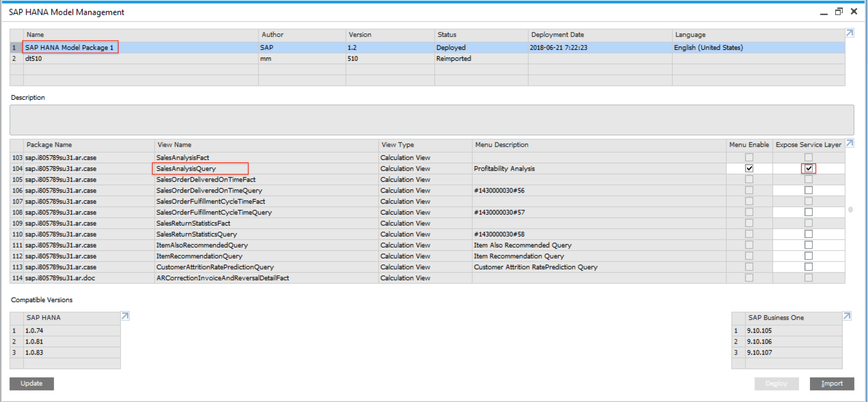
Task: Uncheck Expose Service Layer for SalesAnalysisQuery
Action: [x=809, y=168]
